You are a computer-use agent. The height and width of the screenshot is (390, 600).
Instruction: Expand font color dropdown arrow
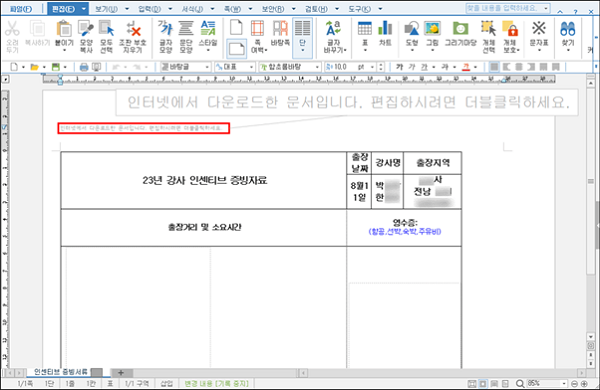coord(475,67)
